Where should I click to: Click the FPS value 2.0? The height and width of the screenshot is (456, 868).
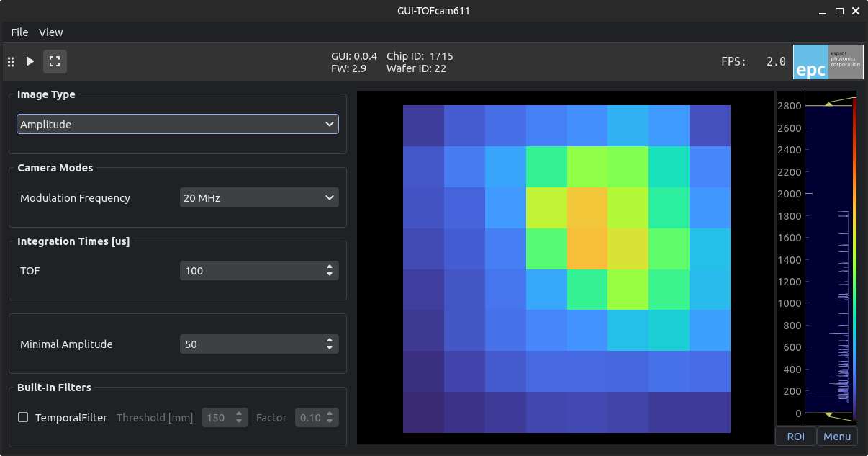coord(776,62)
